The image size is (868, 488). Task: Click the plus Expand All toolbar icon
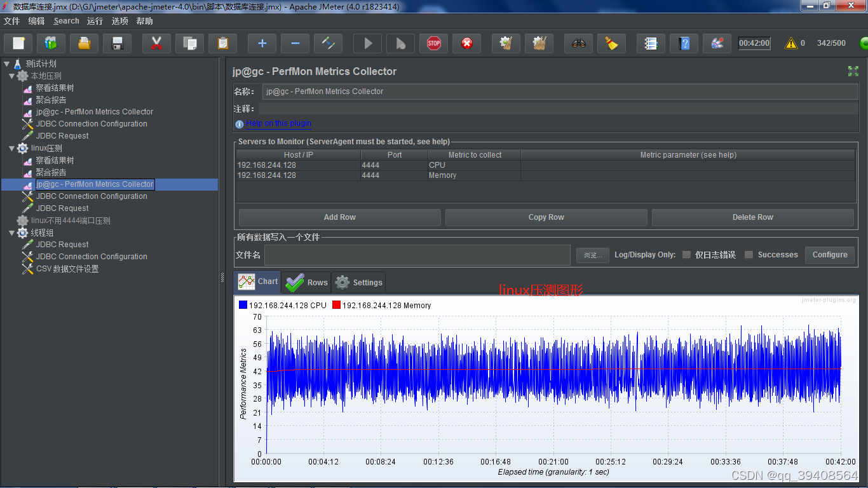[262, 43]
